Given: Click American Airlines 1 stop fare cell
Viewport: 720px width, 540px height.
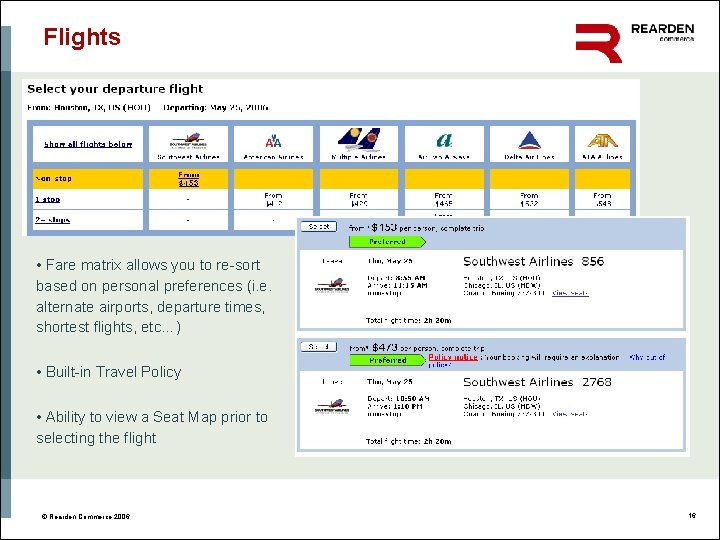Looking at the screenshot, I should click(273, 199).
